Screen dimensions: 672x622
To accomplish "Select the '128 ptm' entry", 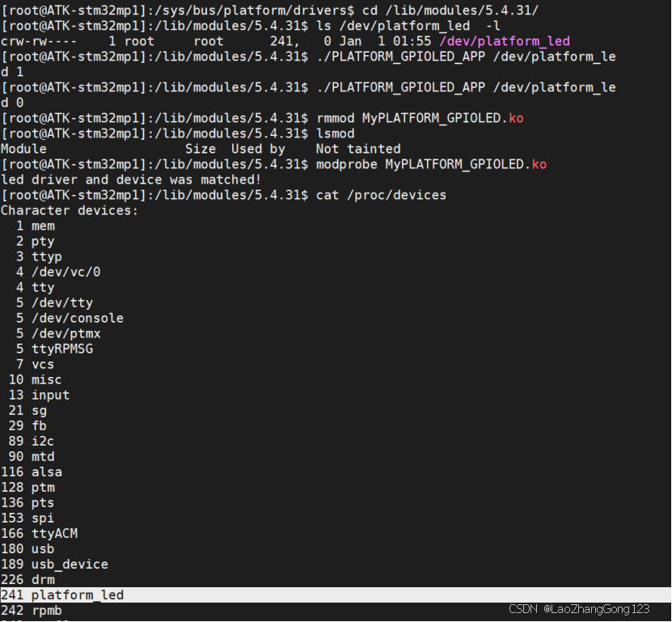I will coord(27,488).
